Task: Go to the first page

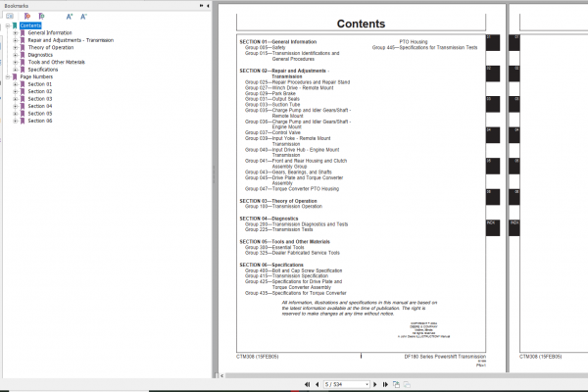Action: click(307, 384)
